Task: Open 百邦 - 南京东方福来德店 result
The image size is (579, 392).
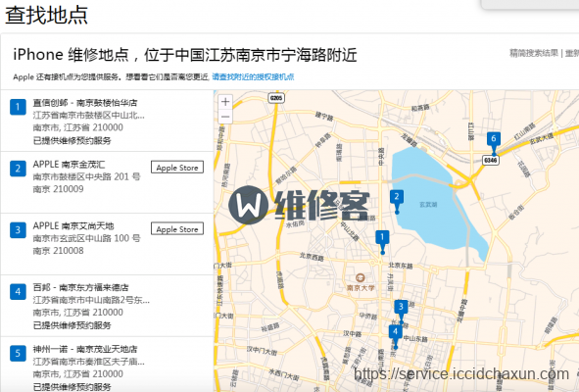Action: pos(80,287)
